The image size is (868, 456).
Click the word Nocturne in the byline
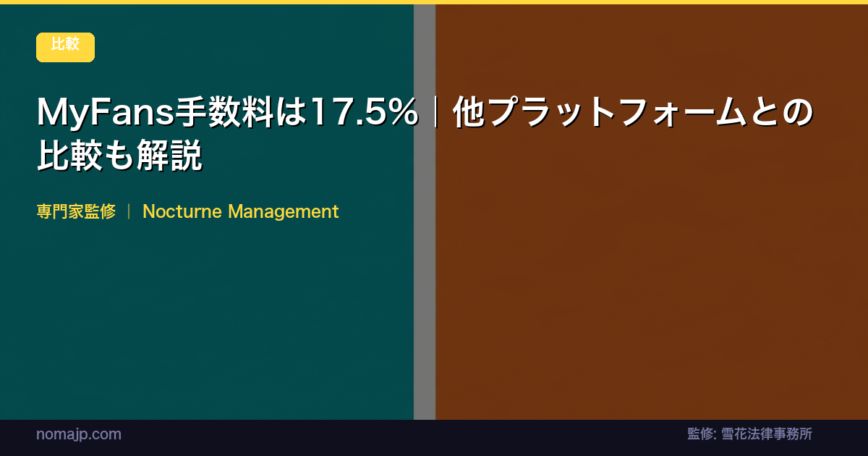tap(182, 212)
